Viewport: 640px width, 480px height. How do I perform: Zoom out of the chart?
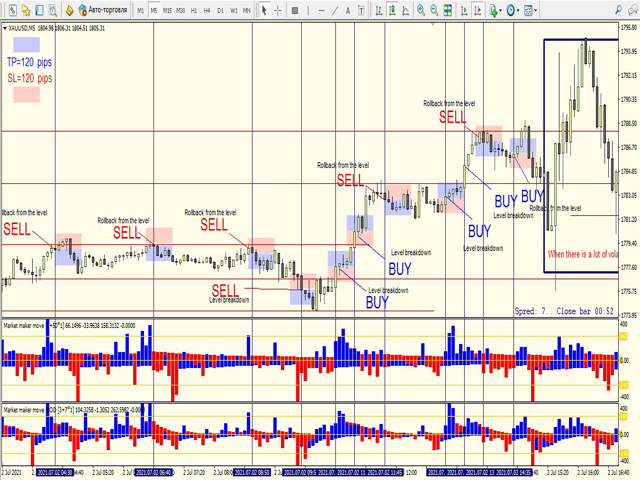click(x=434, y=10)
